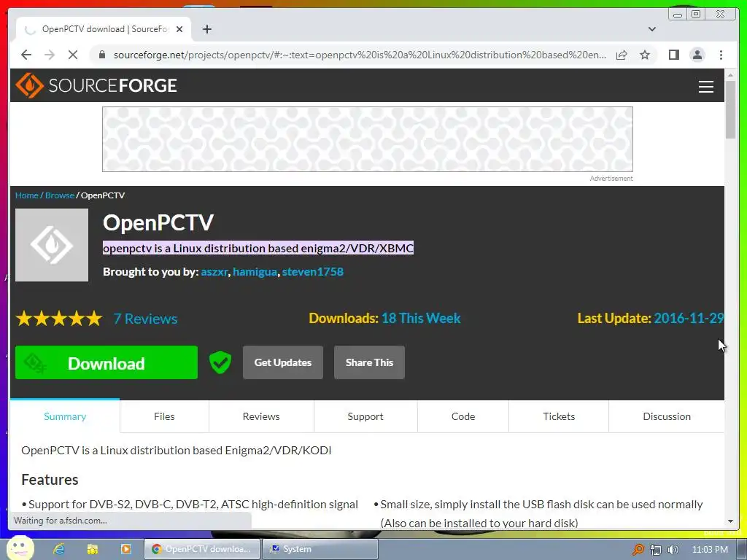This screenshot has height=560, width=747.
Task: Switch to the Code tab
Action: pos(463,416)
